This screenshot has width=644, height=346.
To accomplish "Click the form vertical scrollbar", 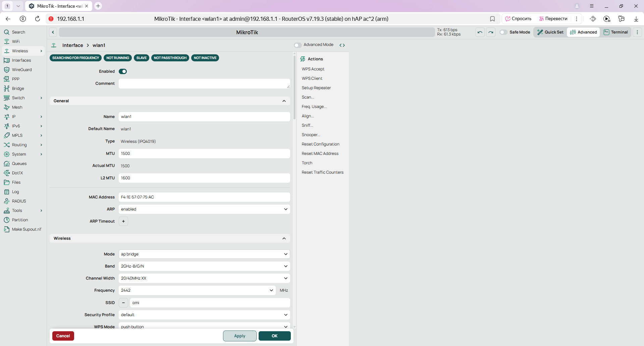I will 294,87.
